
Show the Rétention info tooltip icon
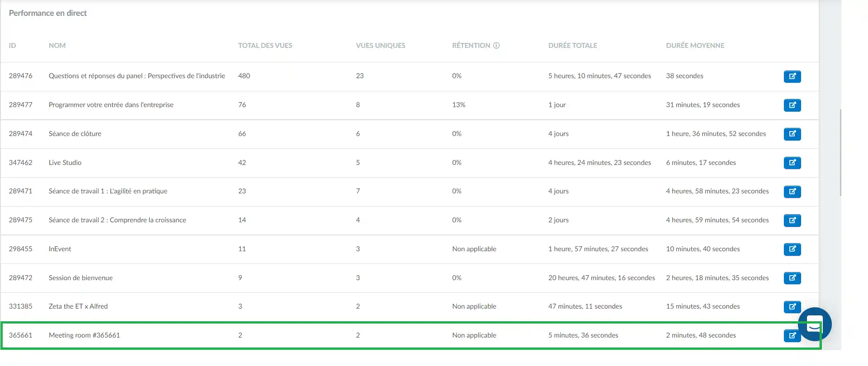coord(496,45)
